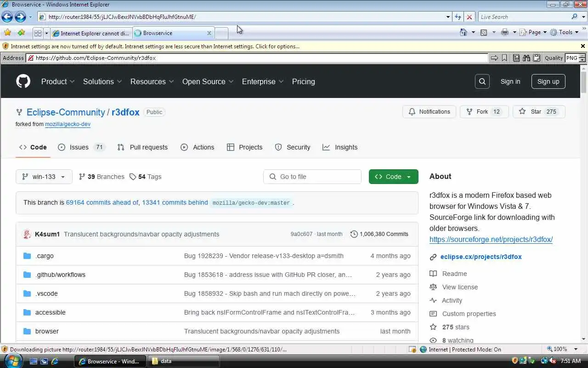Open win-133 branch selector
This screenshot has height=368, width=588.
pos(44,177)
